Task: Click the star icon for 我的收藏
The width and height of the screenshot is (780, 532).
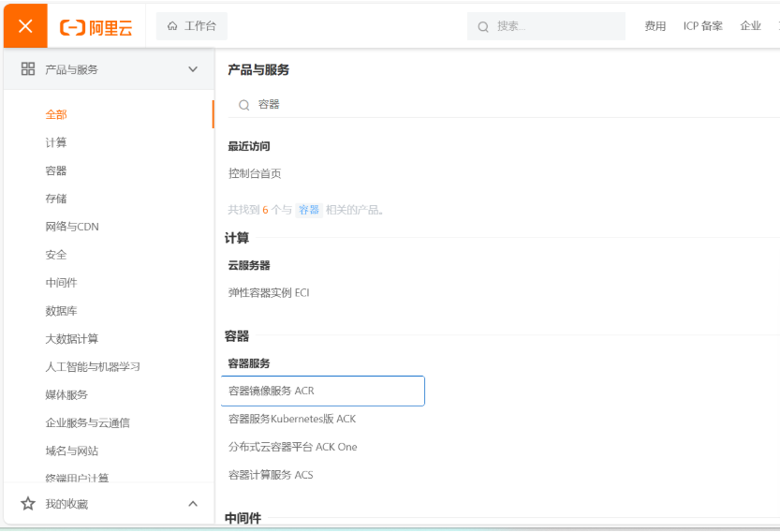Action: tap(28, 504)
